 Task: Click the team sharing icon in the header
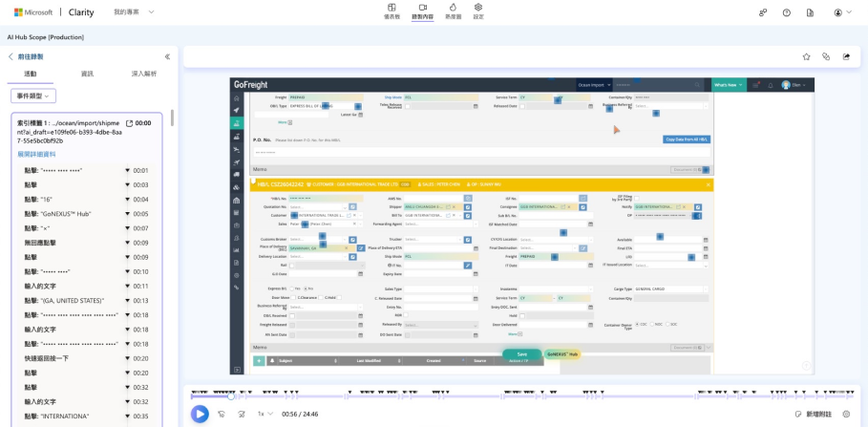click(763, 12)
